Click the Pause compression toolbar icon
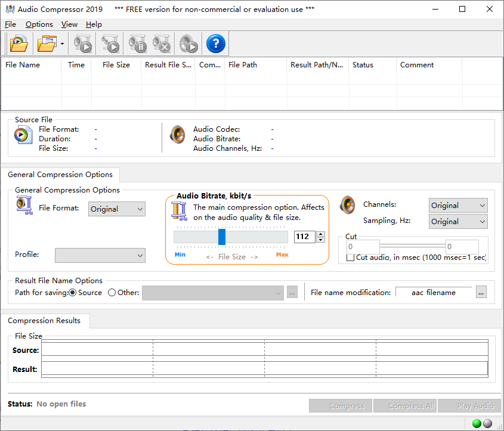Viewport: 504px width, 431px height. point(137,44)
